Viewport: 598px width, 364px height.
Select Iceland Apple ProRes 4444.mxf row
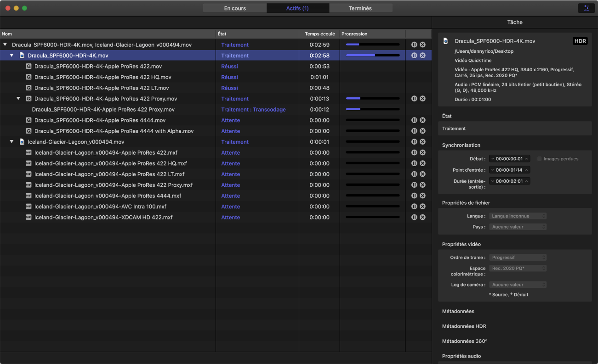(x=216, y=196)
